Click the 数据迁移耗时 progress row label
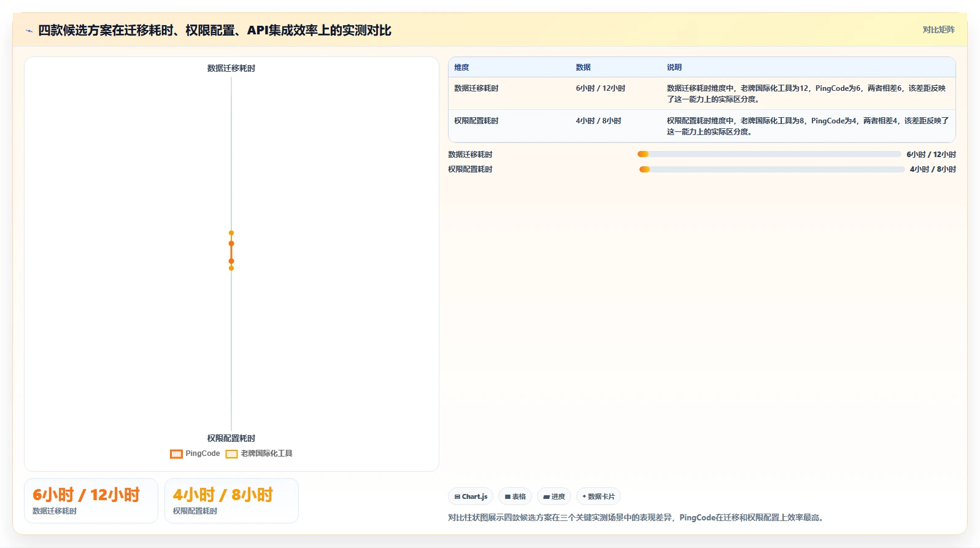 [470, 155]
